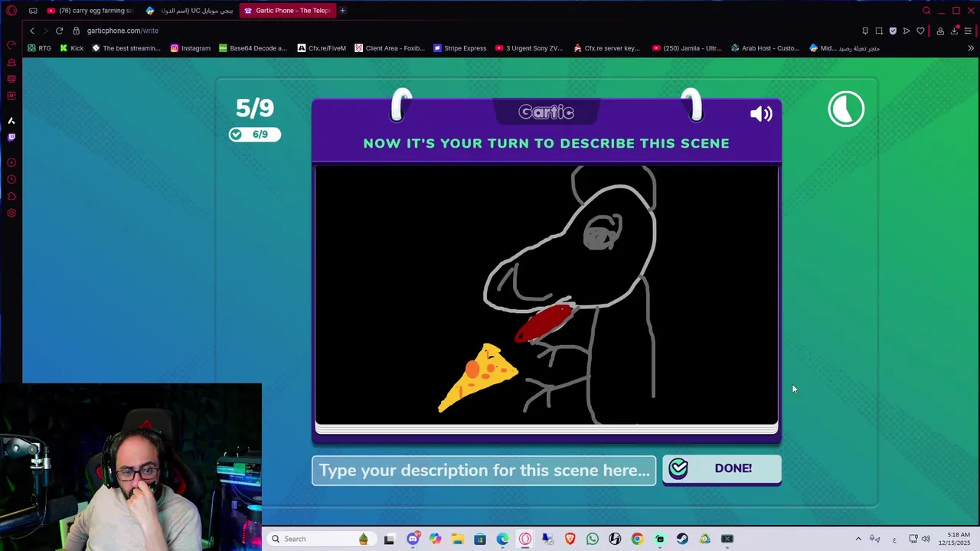Open Twitch in the Opera sidebar
The height and width of the screenshot is (551, 980).
pyautogui.click(x=11, y=138)
